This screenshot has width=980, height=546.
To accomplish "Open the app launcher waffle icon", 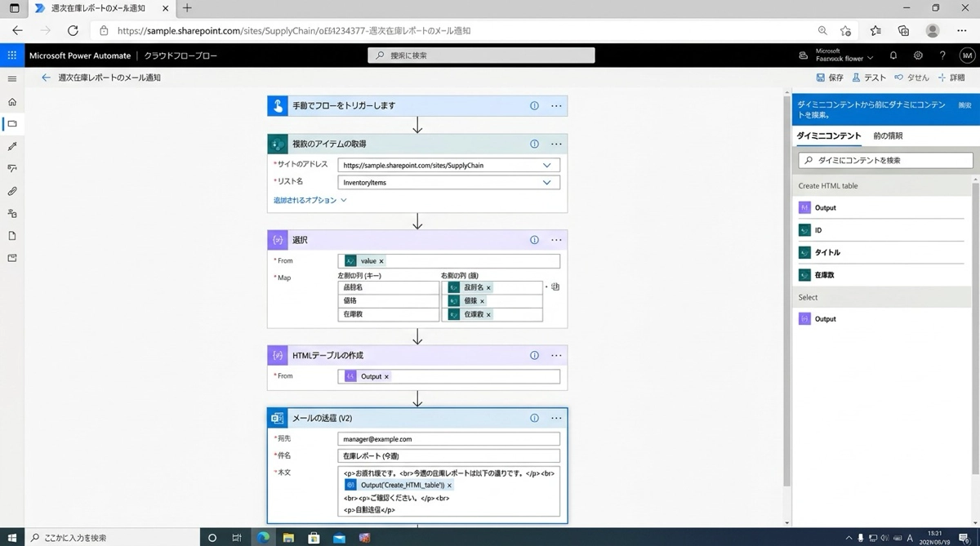I will (x=11, y=55).
